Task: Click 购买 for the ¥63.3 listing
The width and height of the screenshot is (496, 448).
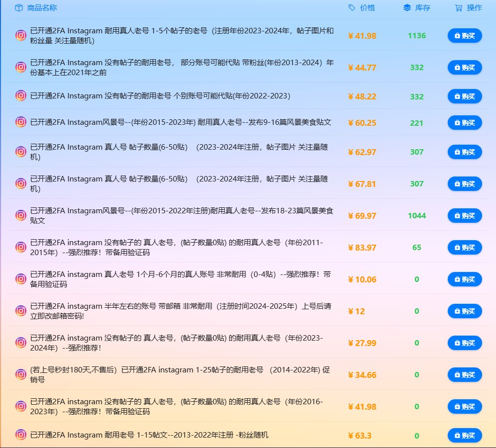Action: point(465,436)
